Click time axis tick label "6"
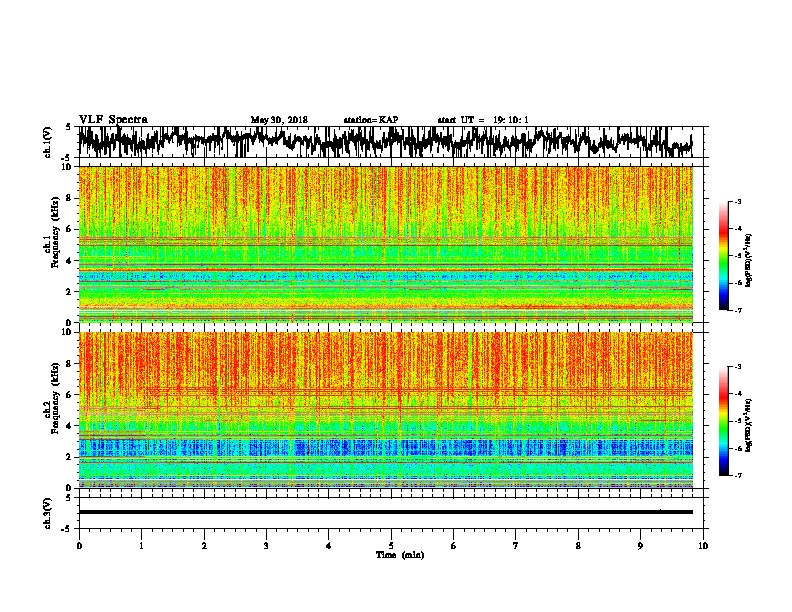Image resolution: width=792 pixels, height=612 pixels. 454,546
